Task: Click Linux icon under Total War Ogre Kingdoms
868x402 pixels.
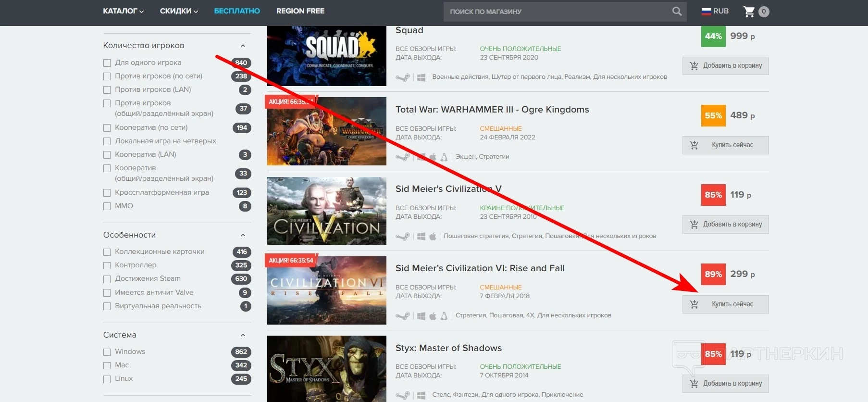Action: [x=444, y=157]
